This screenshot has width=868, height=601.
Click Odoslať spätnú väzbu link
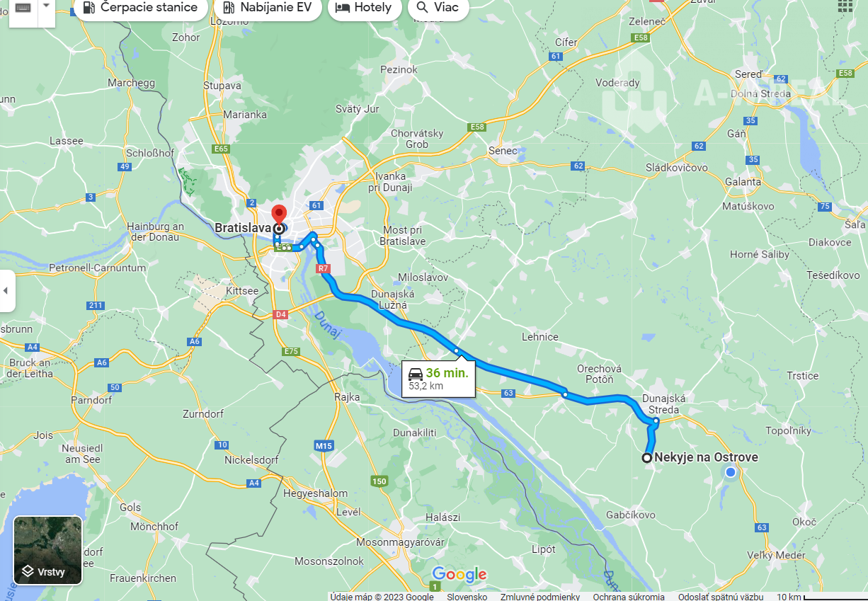[x=721, y=597]
